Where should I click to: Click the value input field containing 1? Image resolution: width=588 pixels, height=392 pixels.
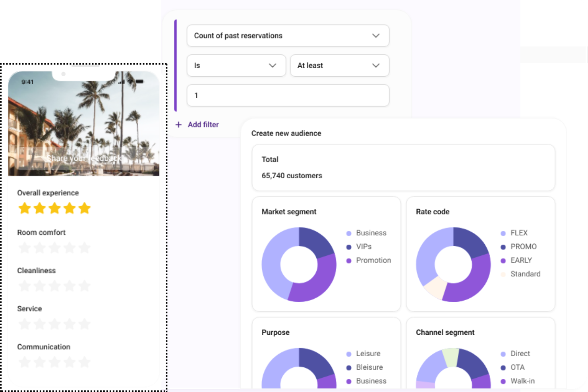click(x=288, y=95)
